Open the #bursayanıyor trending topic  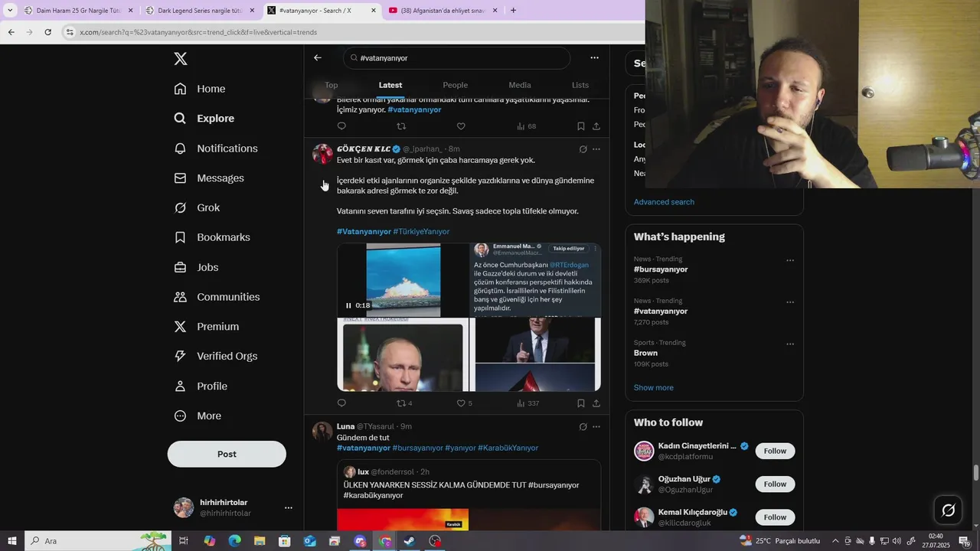661,269
